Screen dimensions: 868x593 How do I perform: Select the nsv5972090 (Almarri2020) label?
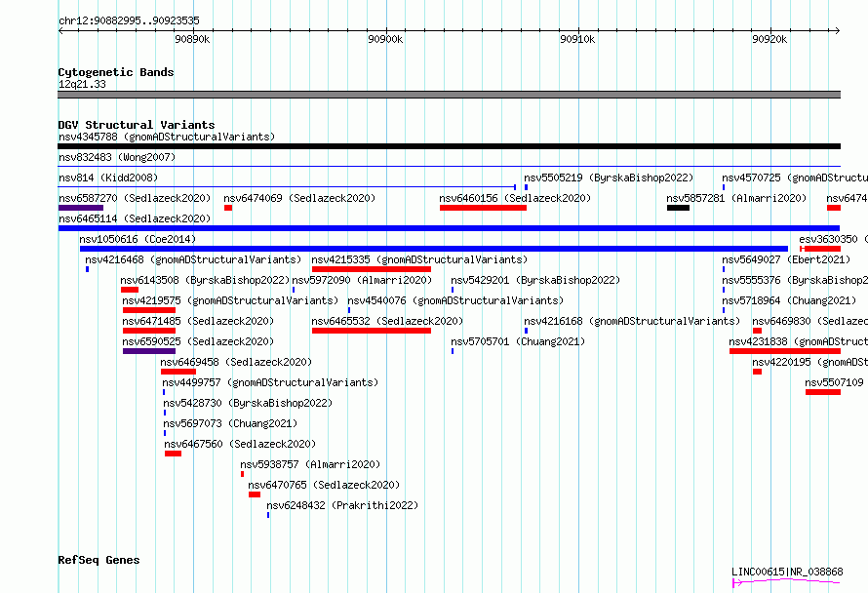362,280
